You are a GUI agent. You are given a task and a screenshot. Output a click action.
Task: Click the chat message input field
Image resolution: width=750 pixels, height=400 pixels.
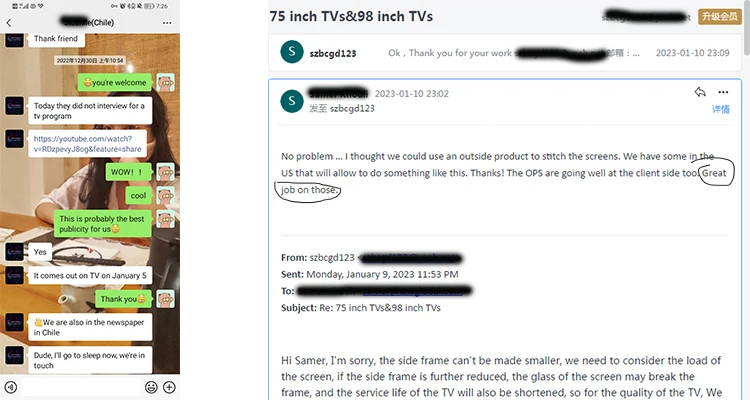click(81, 387)
